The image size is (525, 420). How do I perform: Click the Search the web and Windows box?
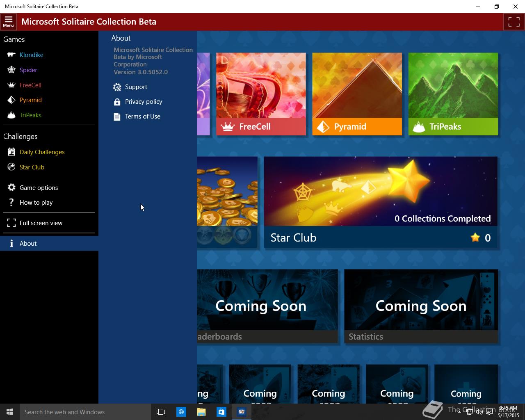(85, 412)
